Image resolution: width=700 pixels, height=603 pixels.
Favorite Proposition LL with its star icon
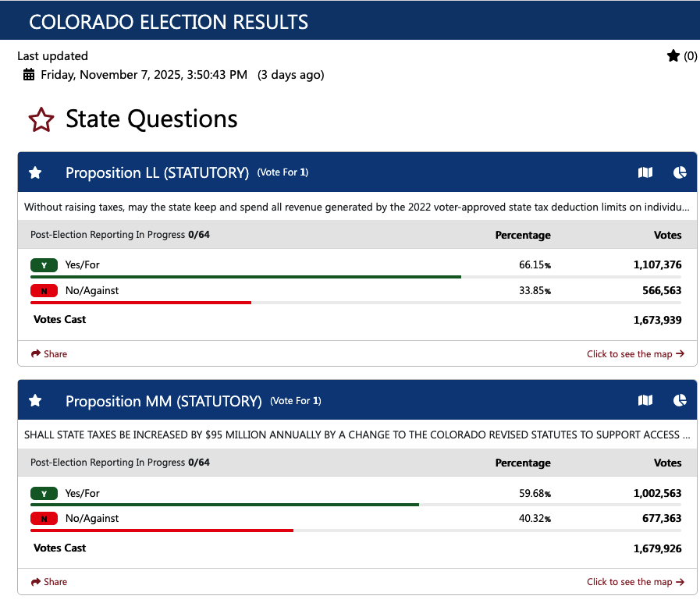35,172
